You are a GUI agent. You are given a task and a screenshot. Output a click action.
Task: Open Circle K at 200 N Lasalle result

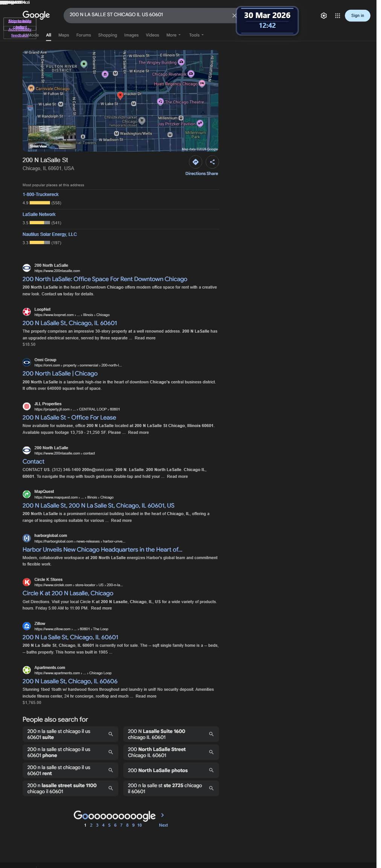tap(68, 593)
